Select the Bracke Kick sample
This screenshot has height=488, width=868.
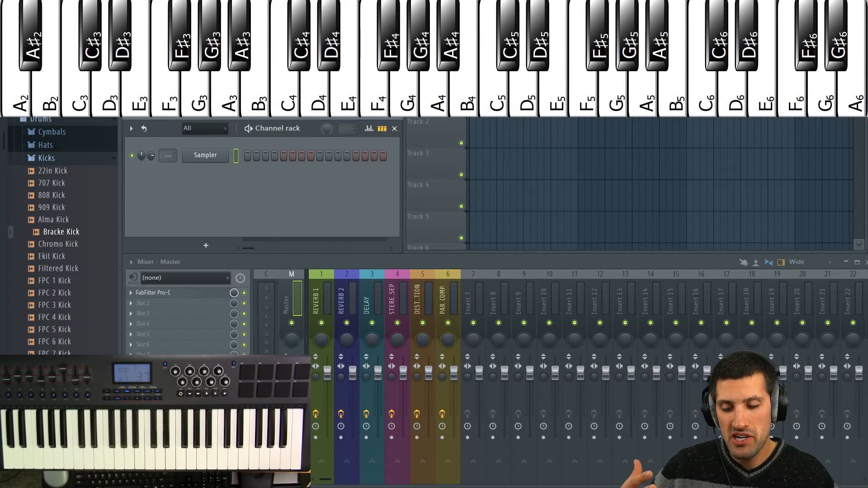[61, 232]
